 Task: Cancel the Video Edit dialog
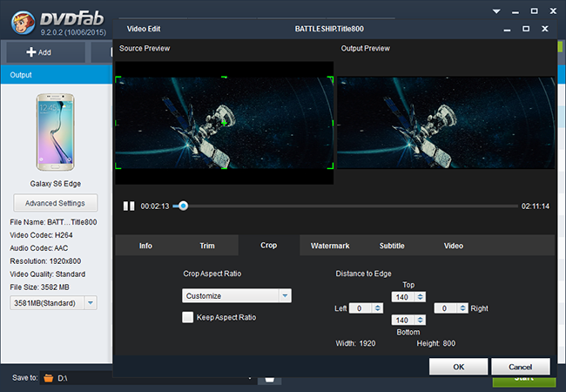(521, 367)
